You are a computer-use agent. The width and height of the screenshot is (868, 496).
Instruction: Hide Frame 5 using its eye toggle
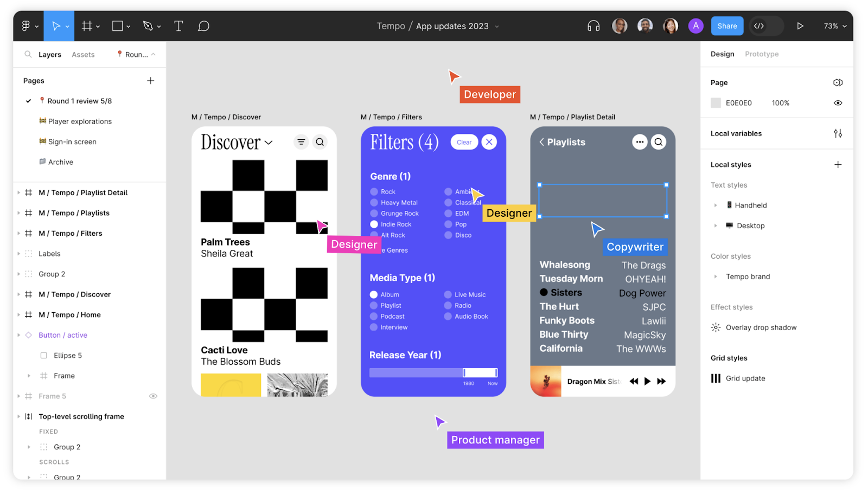[x=152, y=396]
